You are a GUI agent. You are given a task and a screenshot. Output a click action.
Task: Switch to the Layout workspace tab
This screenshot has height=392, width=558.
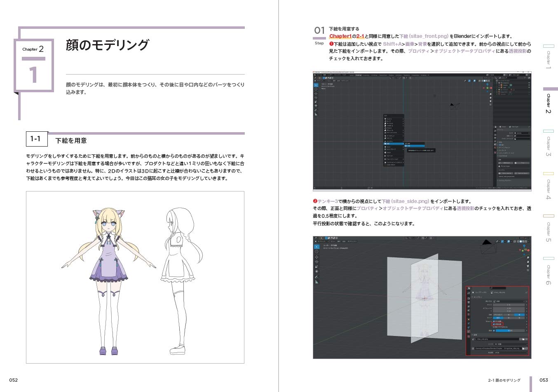pos(352,75)
